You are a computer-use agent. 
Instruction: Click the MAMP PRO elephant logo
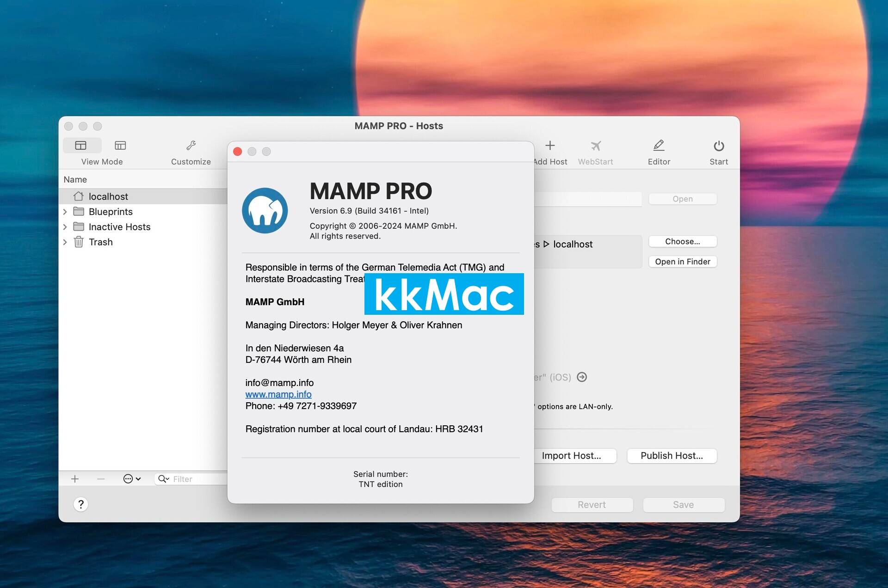[265, 210]
